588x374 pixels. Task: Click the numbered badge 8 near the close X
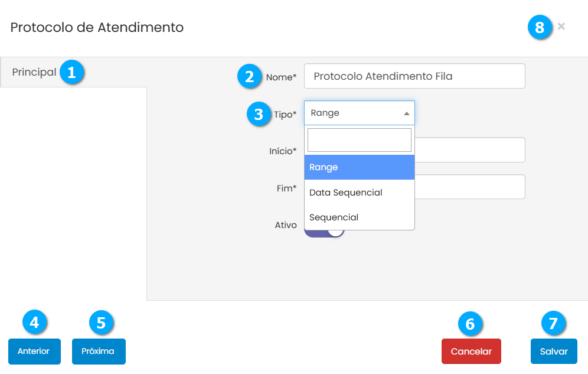(540, 27)
